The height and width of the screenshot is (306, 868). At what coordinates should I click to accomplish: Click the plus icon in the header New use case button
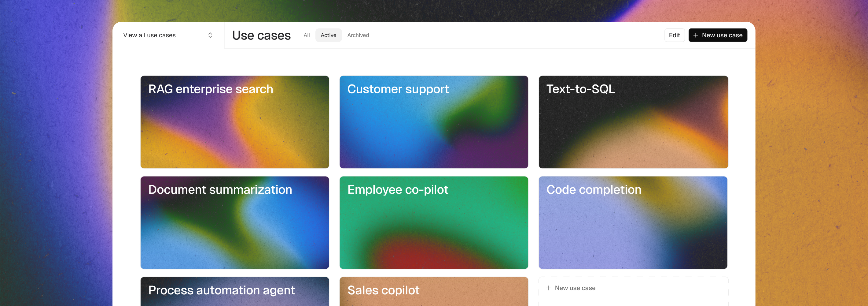696,35
